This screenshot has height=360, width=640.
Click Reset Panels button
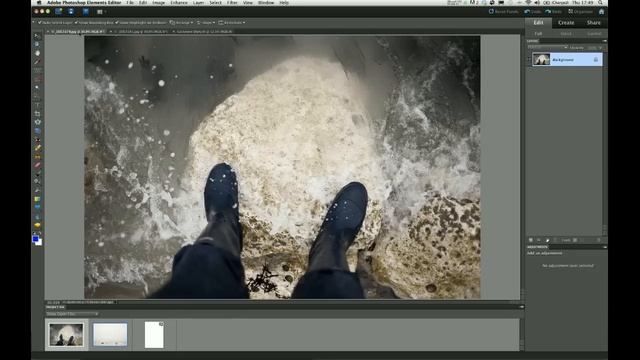pos(503,11)
